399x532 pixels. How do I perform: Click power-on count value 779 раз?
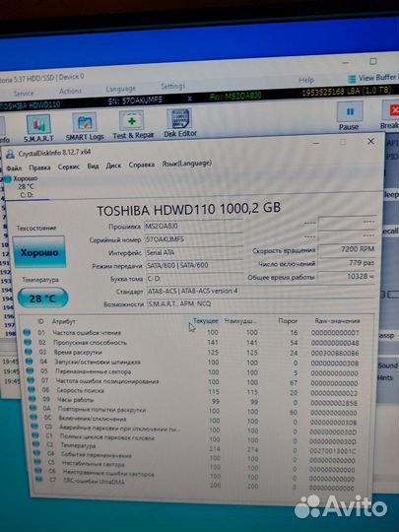tap(347, 263)
